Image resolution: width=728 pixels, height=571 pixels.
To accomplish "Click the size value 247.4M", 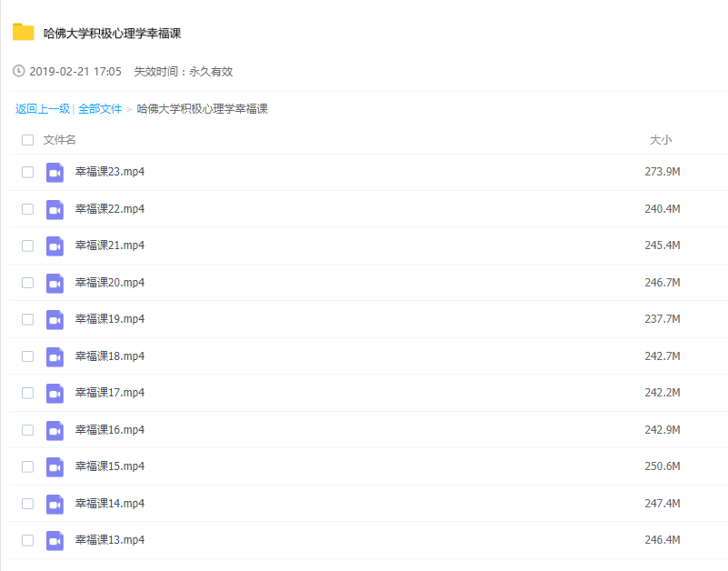I will click(663, 503).
